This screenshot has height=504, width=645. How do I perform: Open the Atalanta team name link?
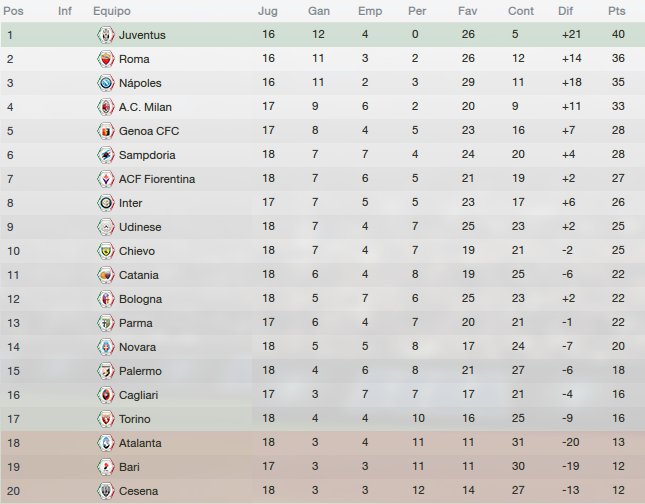(140, 443)
